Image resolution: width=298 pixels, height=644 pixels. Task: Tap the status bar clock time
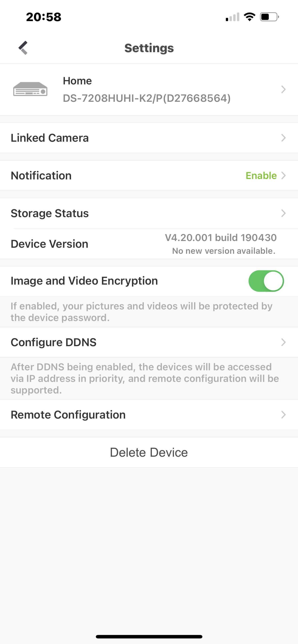click(44, 17)
